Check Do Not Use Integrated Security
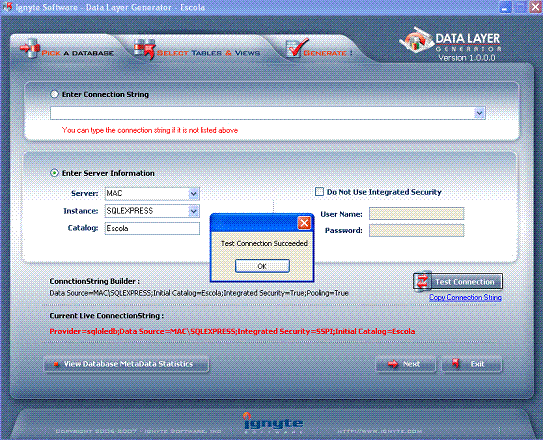543x440 pixels. 319,191
